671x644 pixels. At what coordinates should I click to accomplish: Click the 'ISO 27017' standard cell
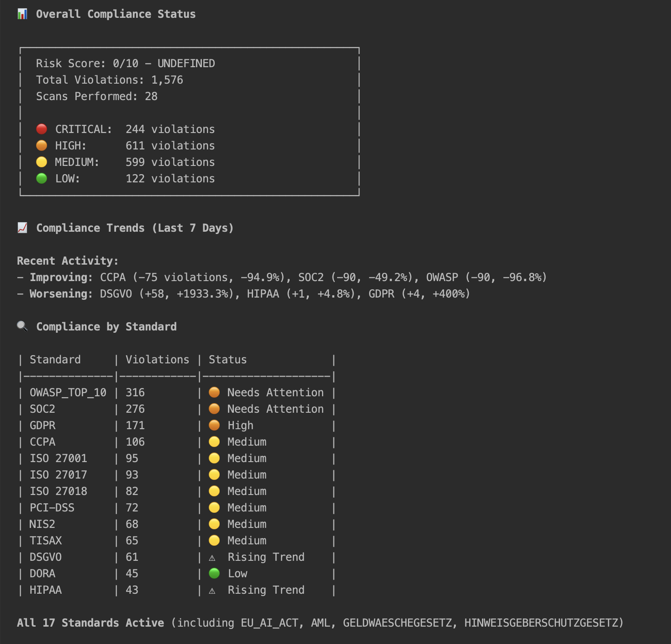coord(58,475)
